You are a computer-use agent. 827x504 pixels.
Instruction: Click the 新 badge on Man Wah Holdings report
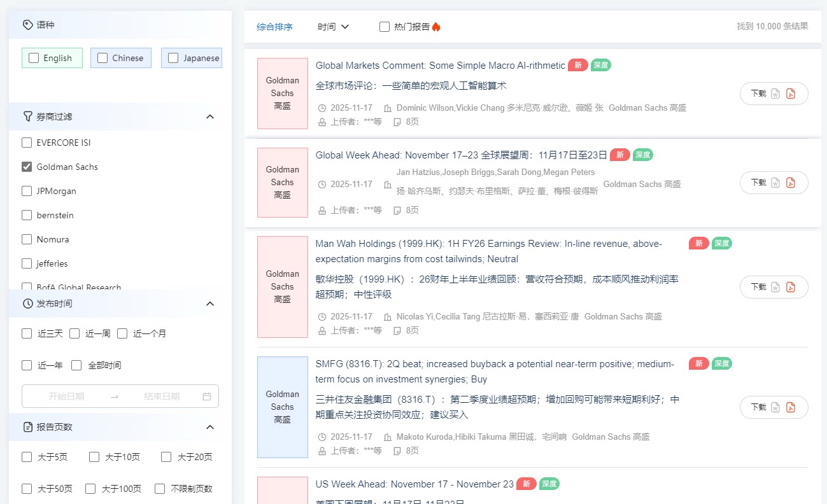[699, 243]
